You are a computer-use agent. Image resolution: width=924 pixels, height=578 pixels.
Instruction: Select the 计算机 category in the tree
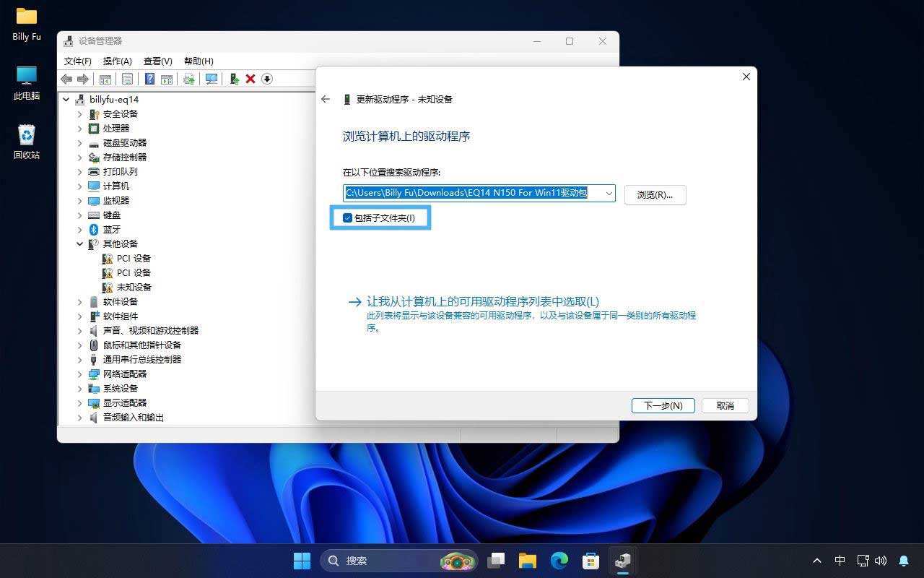coord(115,186)
